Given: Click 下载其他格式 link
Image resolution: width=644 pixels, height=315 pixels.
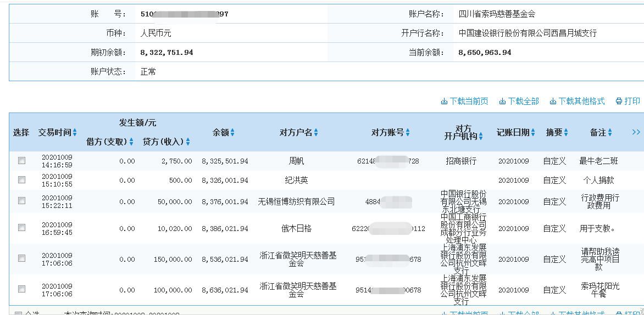Looking at the screenshot, I should pyautogui.click(x=577, y=102).
